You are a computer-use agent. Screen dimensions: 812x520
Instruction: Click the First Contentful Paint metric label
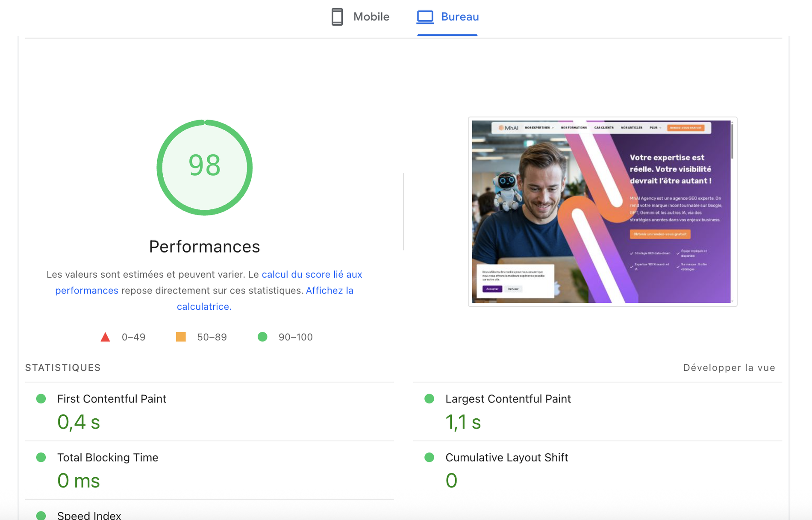click(112, 399)
